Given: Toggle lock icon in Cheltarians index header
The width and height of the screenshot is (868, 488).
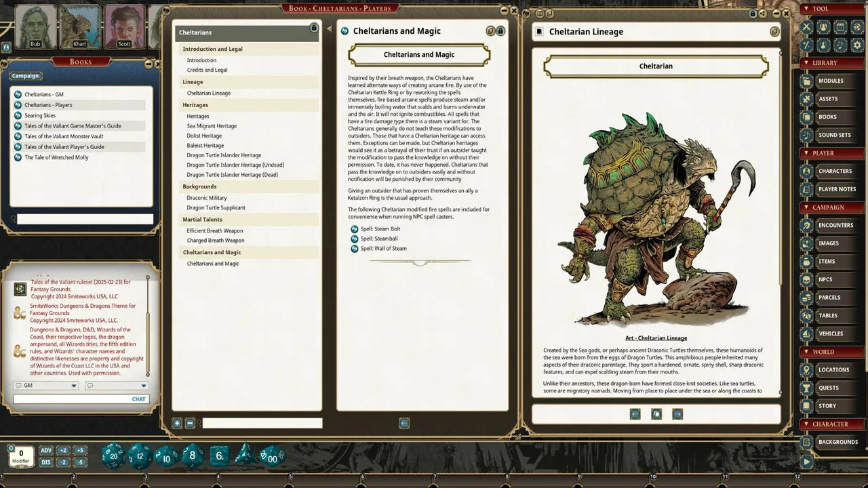Looking at the screenshot, I should 313,28.
